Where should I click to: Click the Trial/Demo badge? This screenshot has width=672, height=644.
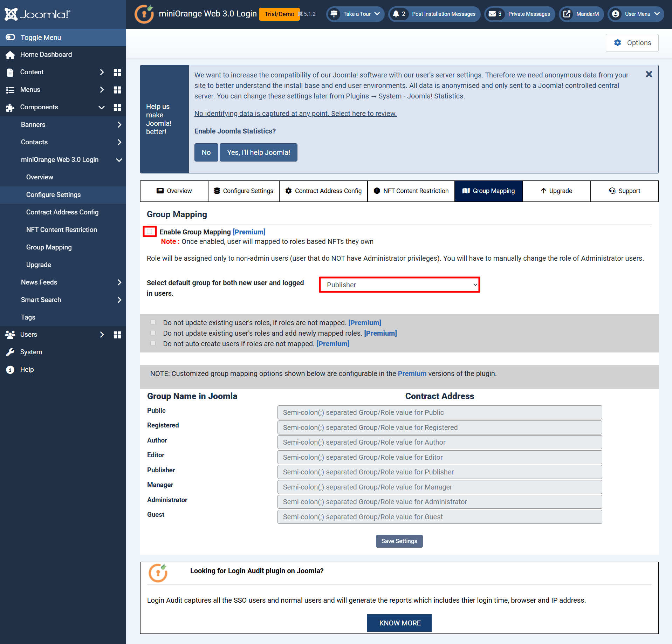[279, 14]
